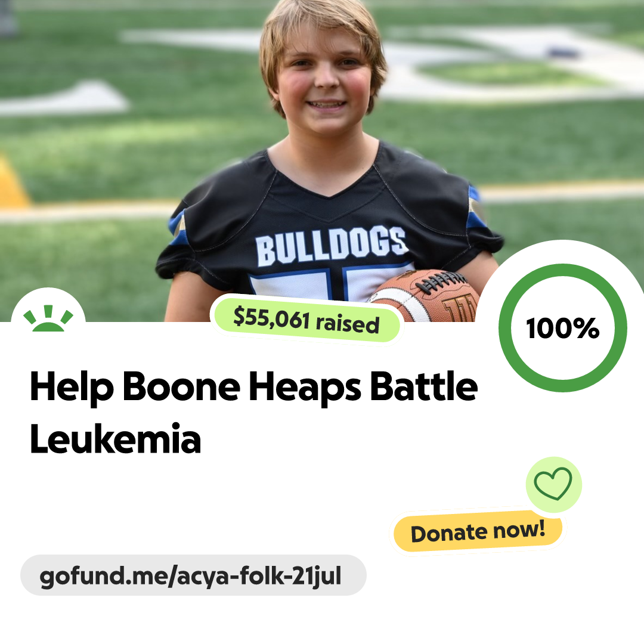Open the campaign photo of the player
This screenshot has width=644, height=644.
click(322, 161)
